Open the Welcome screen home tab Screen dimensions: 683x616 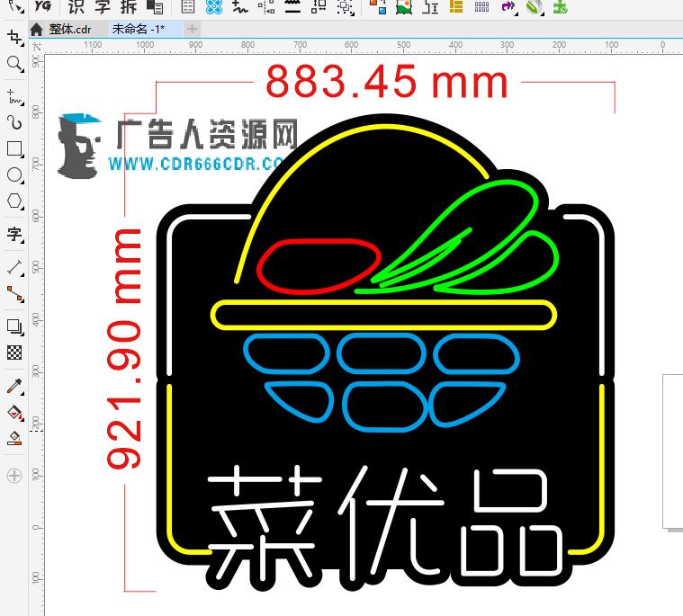click(x=36, y=29)
